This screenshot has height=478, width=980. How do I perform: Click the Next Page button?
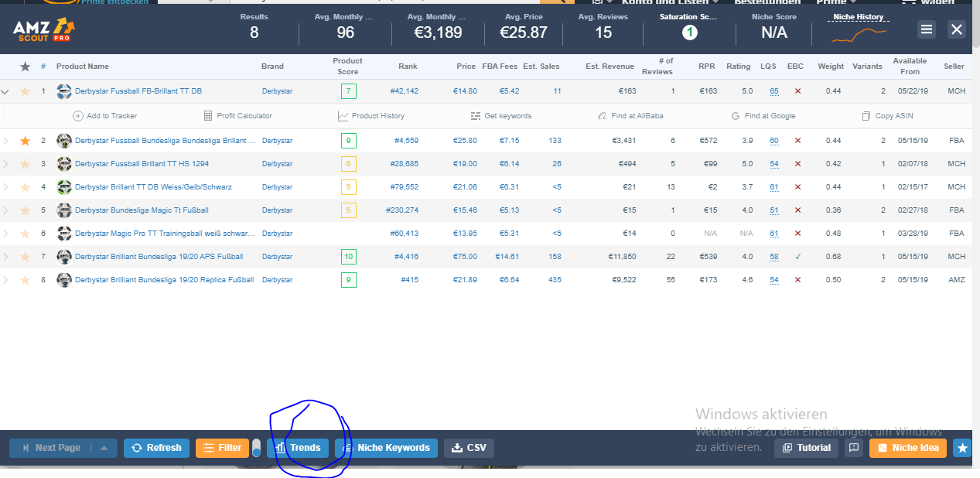(50, 448)
